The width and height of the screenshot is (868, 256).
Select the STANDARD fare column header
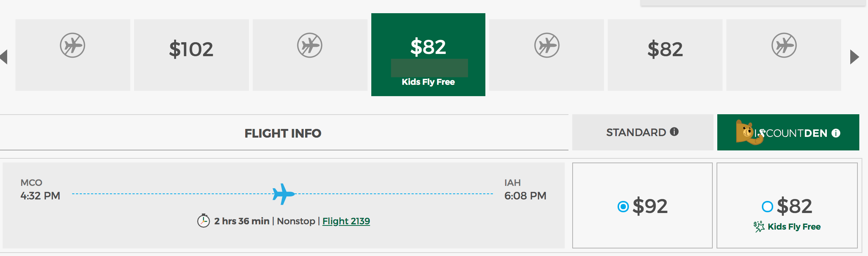click(636, 132)
